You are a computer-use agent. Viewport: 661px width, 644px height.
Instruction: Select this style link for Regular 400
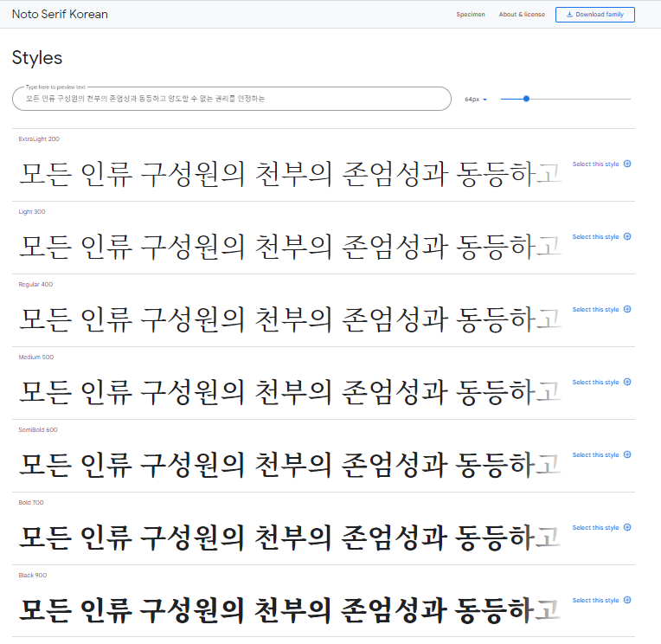pyautogui.click(x=595, y=310)
